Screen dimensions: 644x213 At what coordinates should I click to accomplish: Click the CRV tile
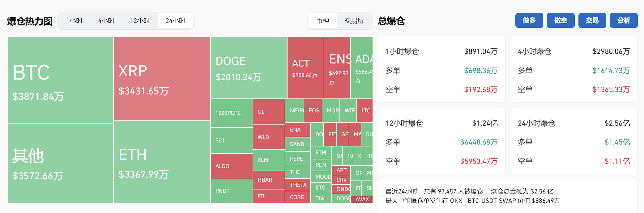pyautogui.click(x=341, y=180)
